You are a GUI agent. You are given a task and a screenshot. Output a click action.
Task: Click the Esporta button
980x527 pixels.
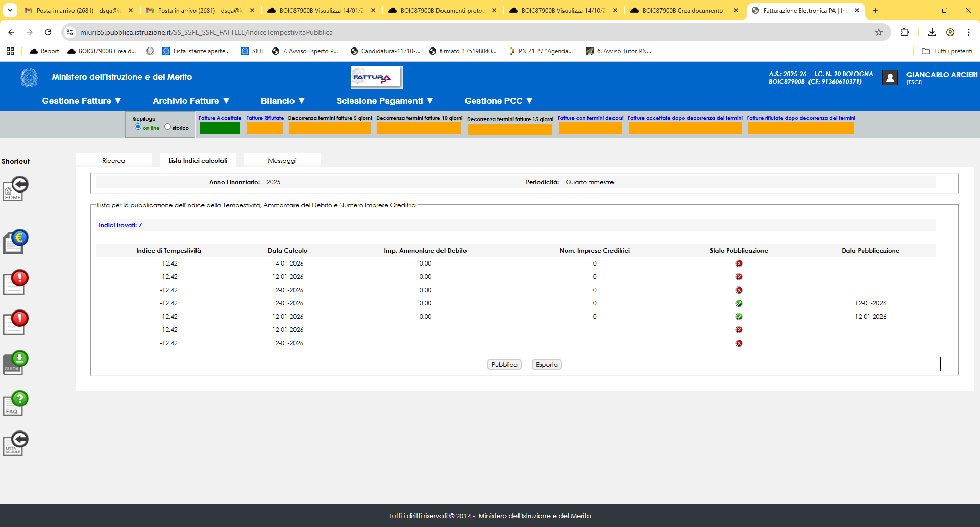(547, 364)
